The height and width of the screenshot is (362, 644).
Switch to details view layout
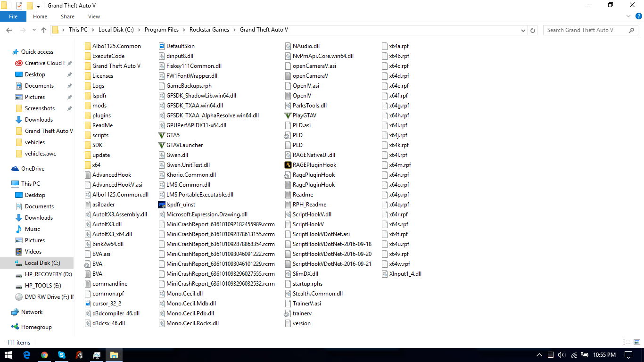coord(627,342)
